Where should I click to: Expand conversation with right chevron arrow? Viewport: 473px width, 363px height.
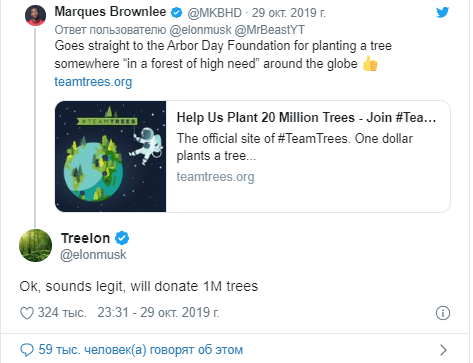[443, 350]
